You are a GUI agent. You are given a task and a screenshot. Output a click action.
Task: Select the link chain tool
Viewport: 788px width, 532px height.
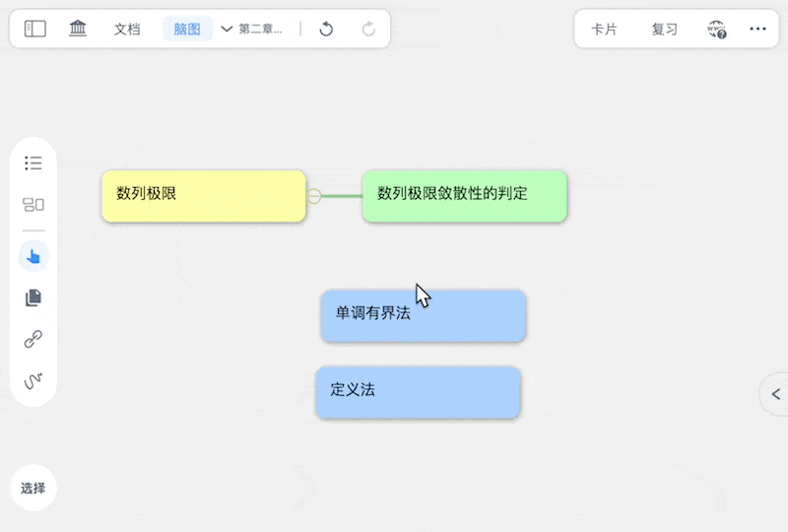click(33, 340)
